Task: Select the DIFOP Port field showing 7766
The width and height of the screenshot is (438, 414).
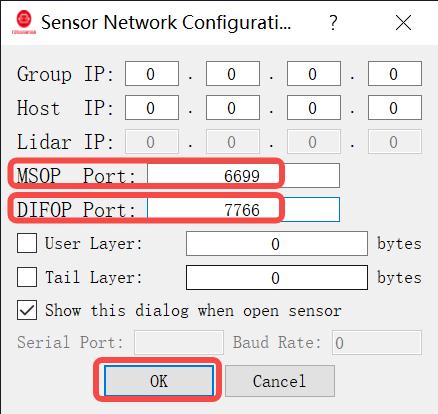Action: 243,210
